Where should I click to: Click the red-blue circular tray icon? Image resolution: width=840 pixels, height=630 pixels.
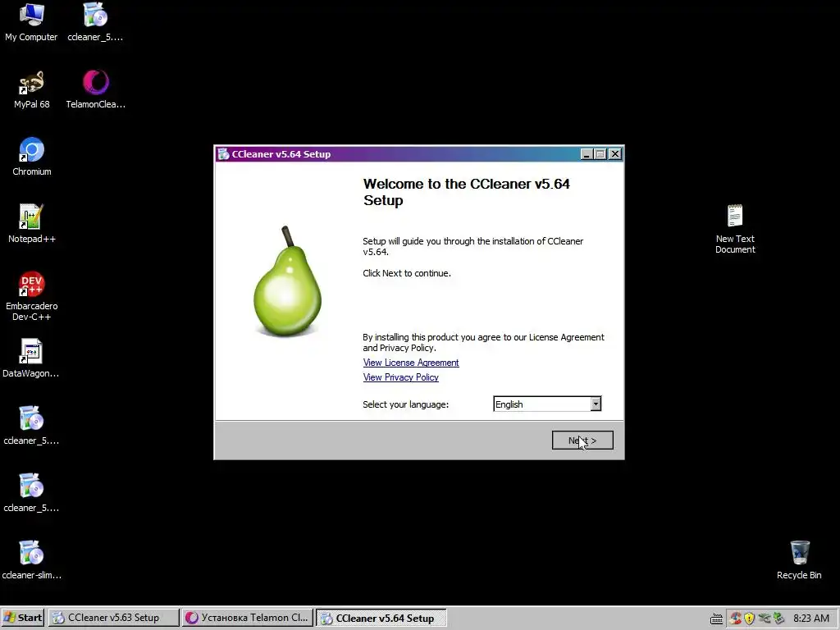(736, 619)
